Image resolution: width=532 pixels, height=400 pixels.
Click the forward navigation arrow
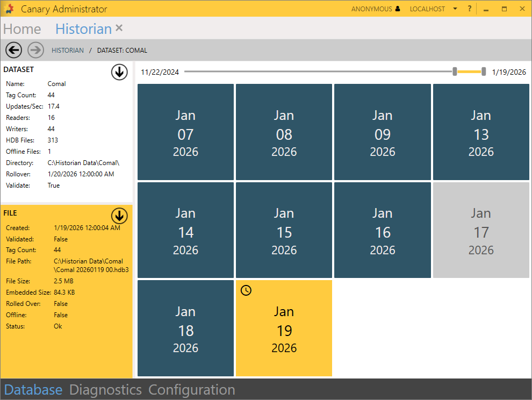(x=35, y=50)
